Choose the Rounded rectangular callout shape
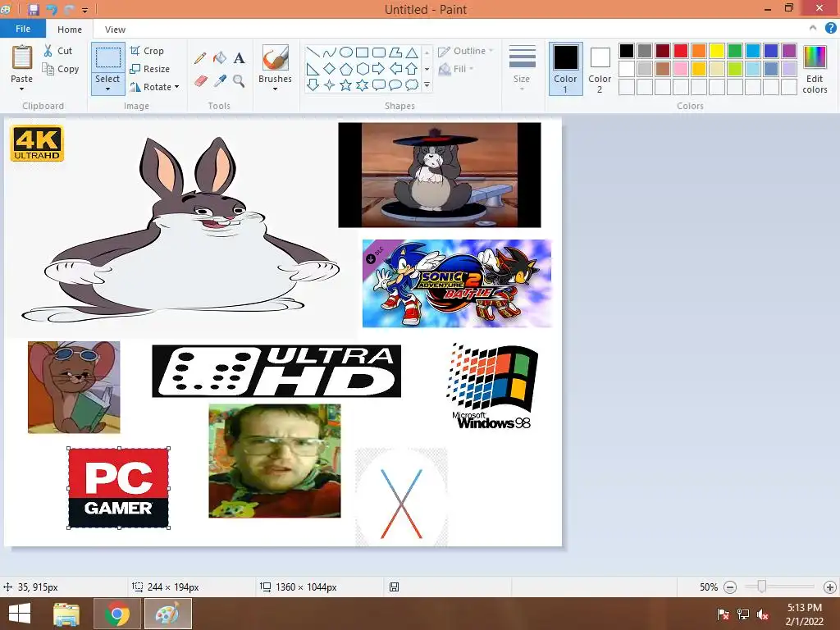Viewport: 840px width, 630px height. pyautogui.click(x=379, y=84)
